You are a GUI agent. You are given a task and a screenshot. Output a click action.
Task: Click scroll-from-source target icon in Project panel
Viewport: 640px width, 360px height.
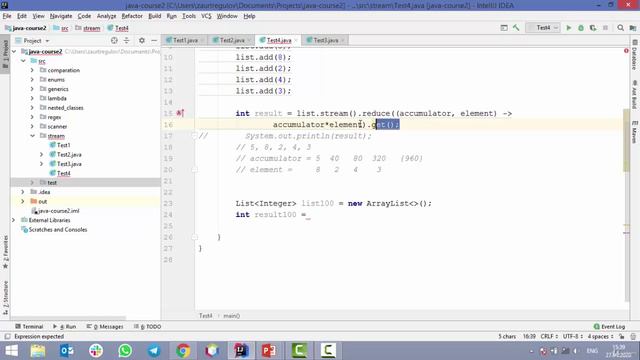coord(114,40)
